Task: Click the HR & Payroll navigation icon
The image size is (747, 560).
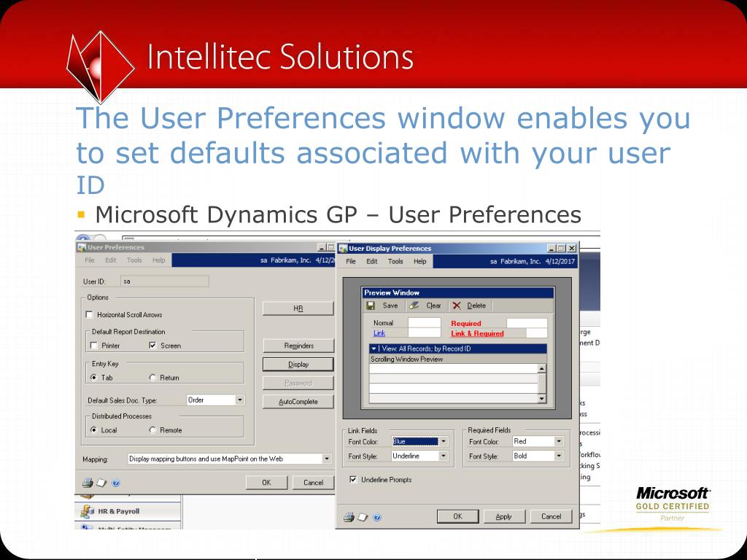Action: [x=88, y=511]
